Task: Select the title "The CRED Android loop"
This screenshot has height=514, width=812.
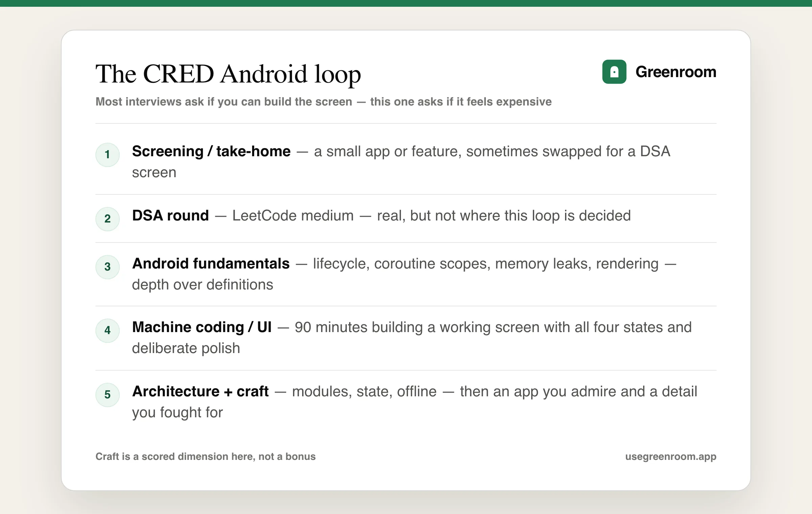Action: click(228, 74)
